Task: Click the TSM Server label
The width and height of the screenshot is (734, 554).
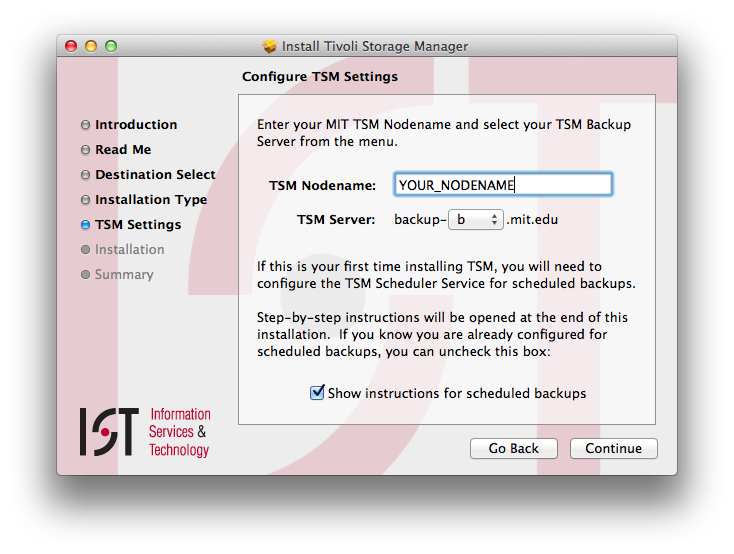Action: click(x=336, y=220)
